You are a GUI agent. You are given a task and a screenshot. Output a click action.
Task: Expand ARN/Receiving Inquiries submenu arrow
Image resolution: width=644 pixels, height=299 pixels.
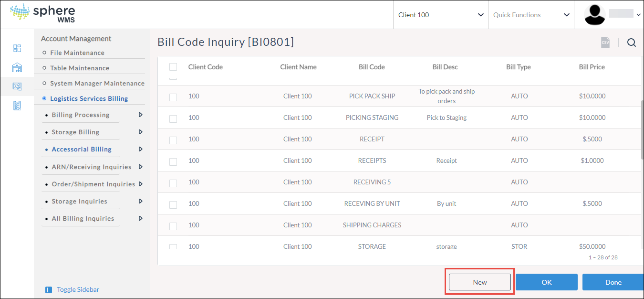point(140,167)
